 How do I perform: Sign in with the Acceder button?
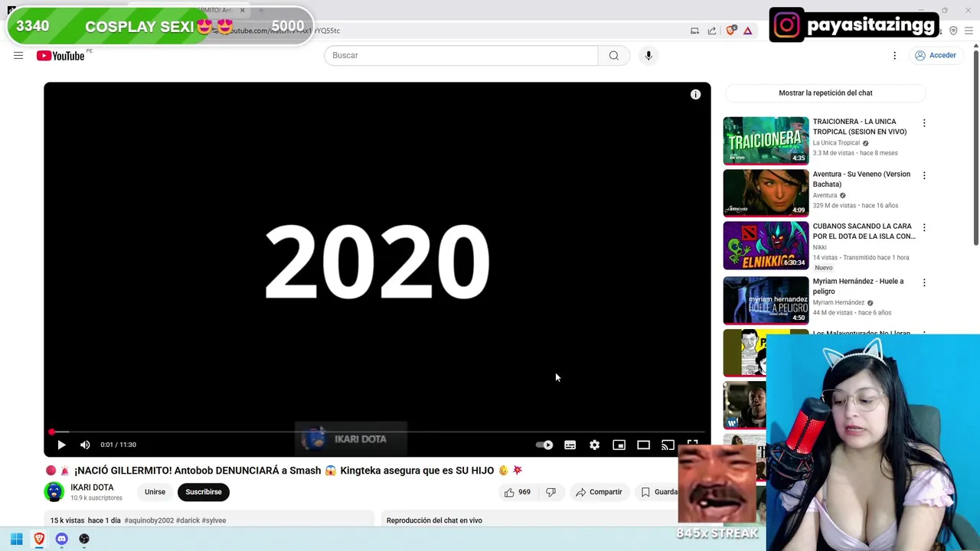coord(935,55)
